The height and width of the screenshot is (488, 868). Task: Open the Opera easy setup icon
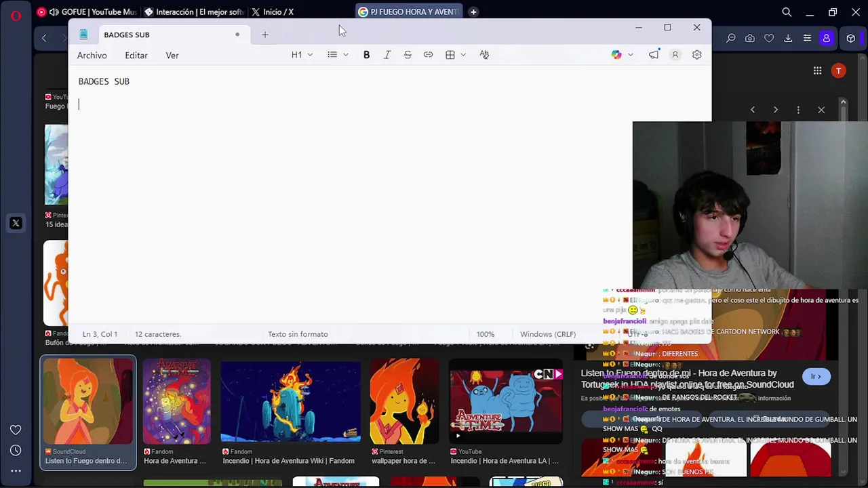[x=807, y=39]
